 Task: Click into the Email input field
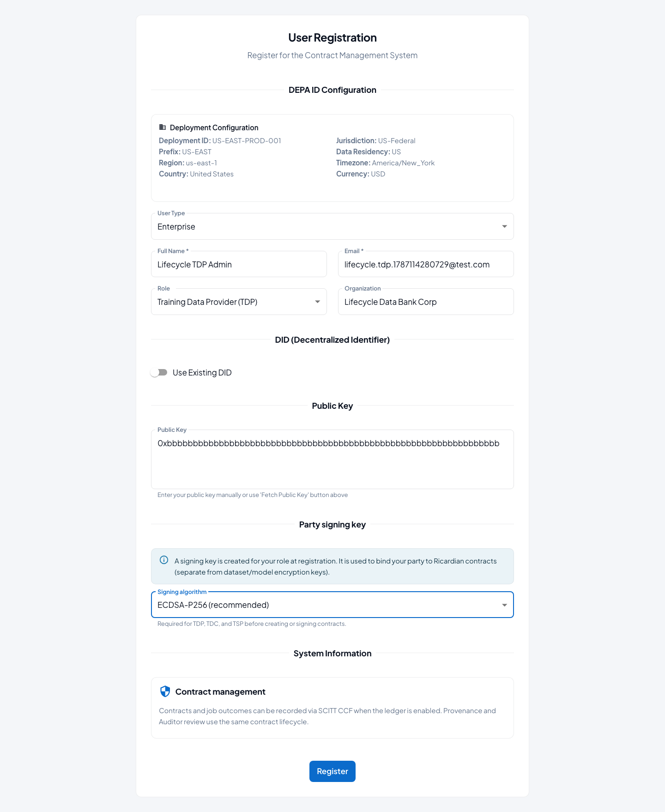click(x=426, y=264)
